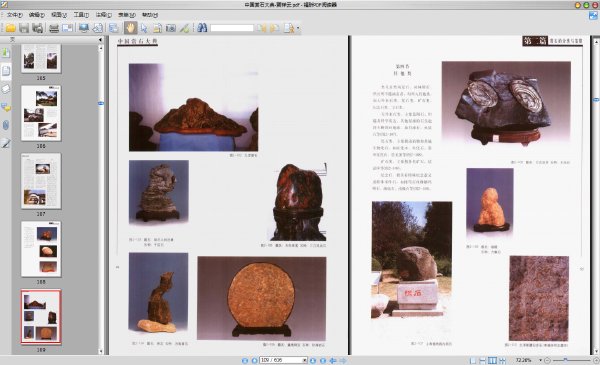Open the Signatures pen sidebar panel
Viewport: 600px width, 365px height.
click(x=6, y=143)
